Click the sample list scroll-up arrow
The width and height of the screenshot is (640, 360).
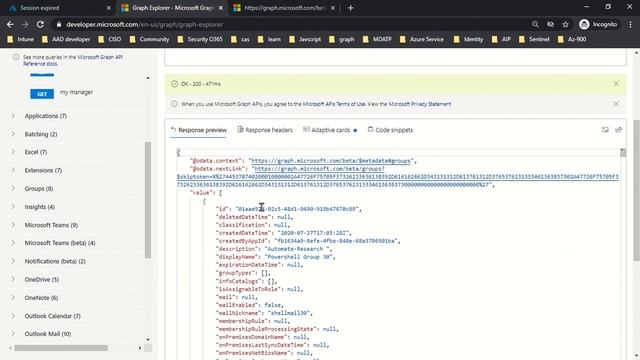(x=148, y=78)
